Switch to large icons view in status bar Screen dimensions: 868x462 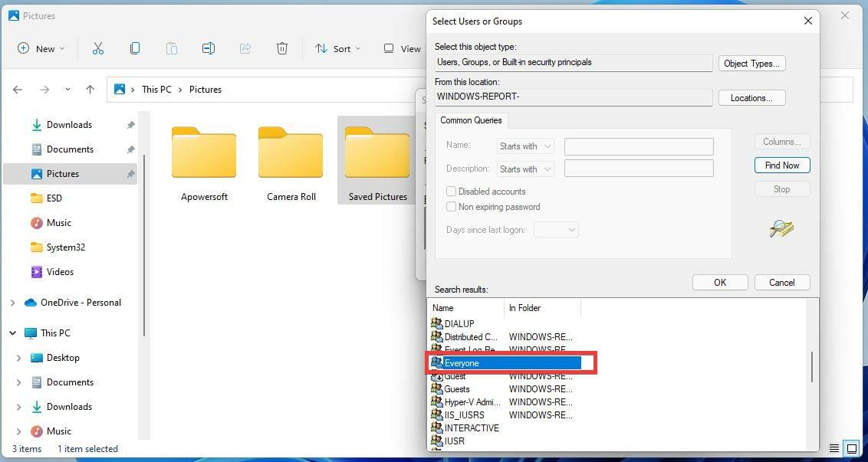click(x=851, y=448)
